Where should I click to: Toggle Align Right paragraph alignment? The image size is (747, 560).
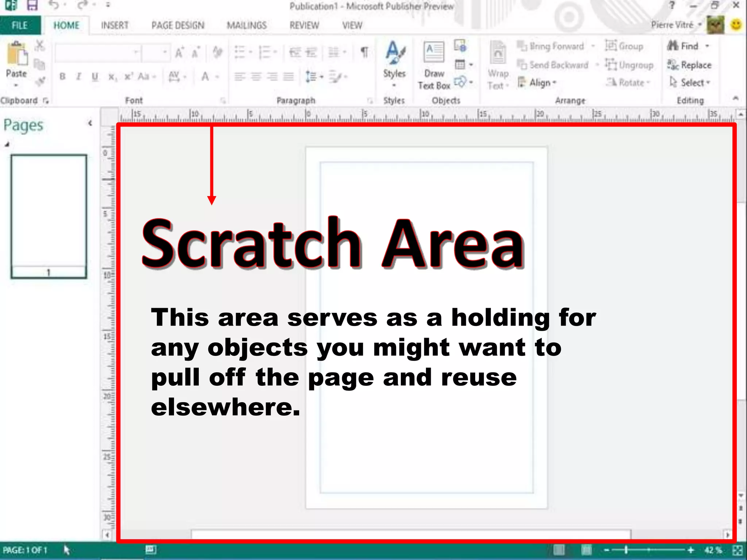click(x=272, y=77)
